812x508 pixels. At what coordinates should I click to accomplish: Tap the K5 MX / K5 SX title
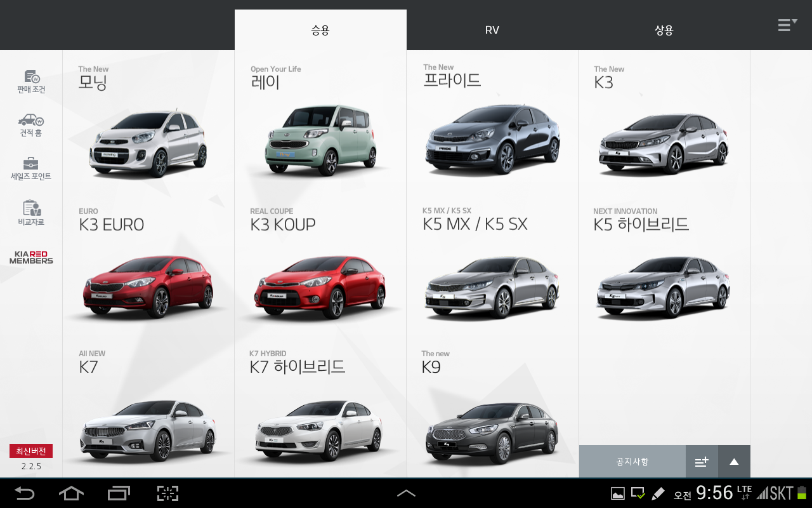pos(475,224)
